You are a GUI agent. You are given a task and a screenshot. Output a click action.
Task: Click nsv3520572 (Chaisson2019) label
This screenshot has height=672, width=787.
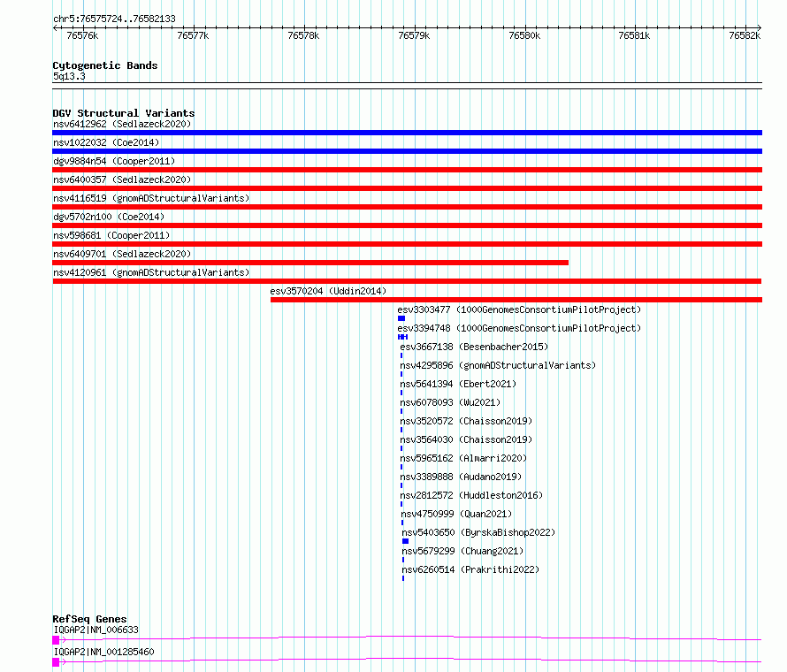pyautogui.click(x=466, y=421)
